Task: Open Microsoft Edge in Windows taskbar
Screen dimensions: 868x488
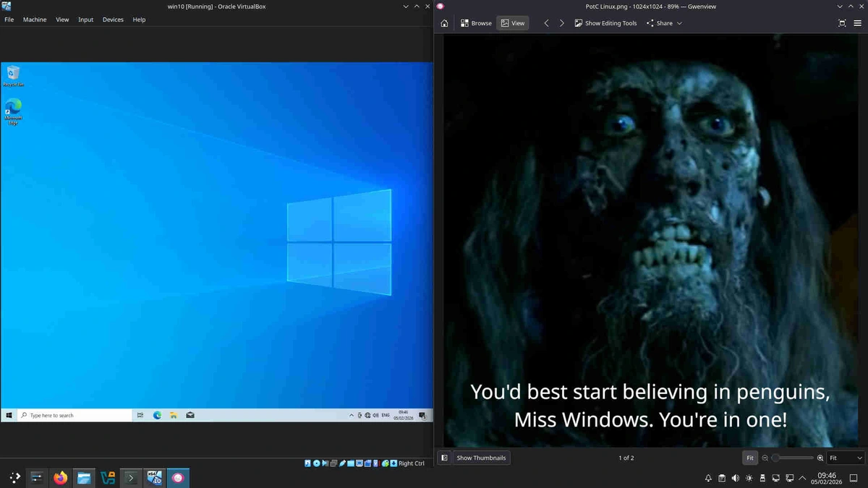Action: [157, 416]
